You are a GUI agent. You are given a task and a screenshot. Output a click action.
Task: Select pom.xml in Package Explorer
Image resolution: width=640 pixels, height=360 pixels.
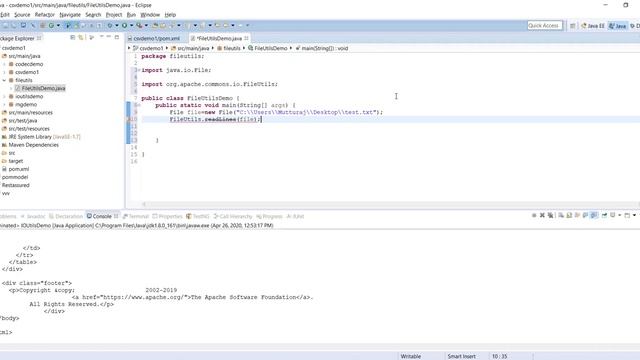point(16,169)
